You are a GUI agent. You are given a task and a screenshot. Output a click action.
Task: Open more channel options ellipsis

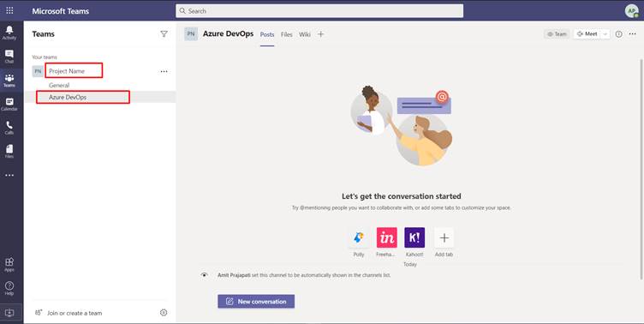point(633,34)
